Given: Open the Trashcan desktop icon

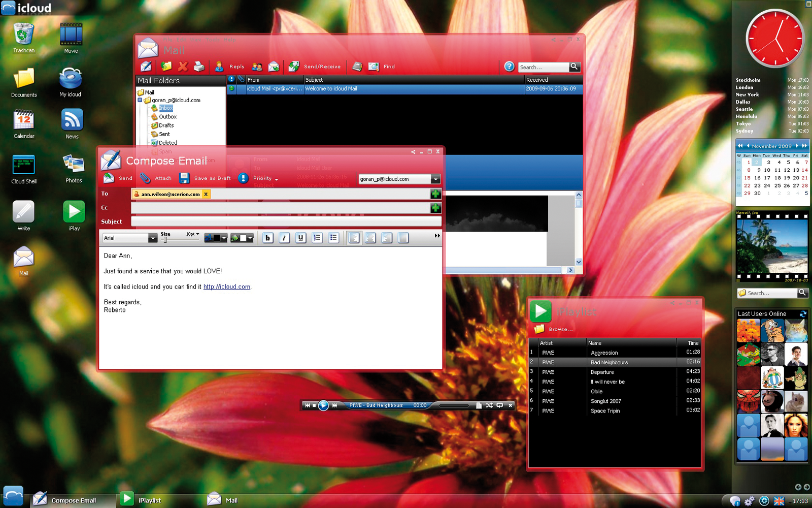Looking at the screenshot, I should 23,38.
